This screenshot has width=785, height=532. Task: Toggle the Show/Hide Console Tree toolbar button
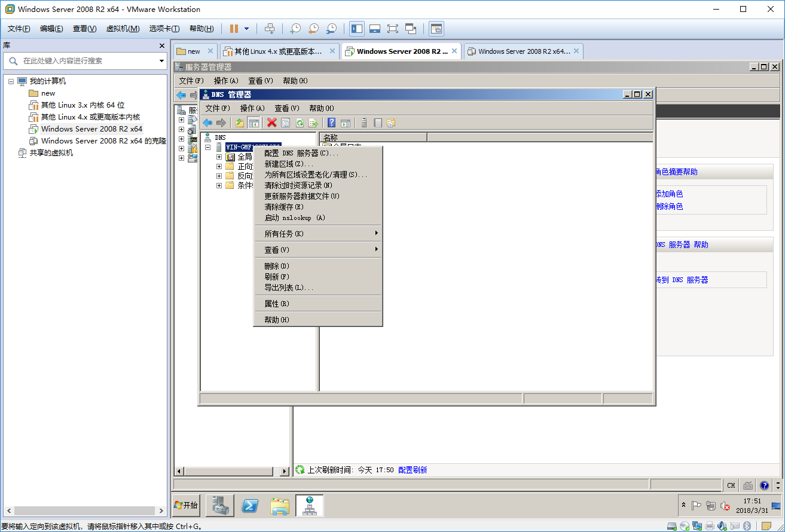click(254, 123)
